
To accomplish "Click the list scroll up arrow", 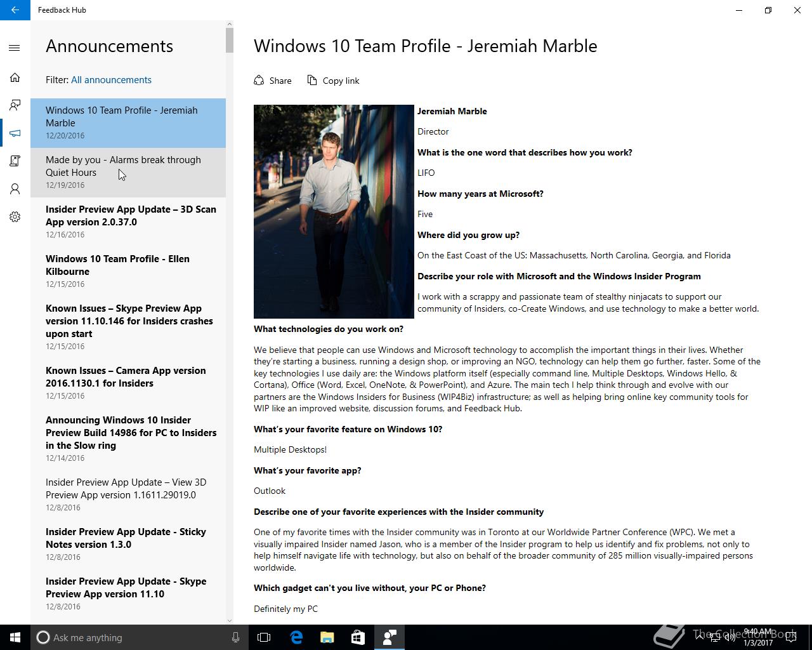I will pos(230,24).
